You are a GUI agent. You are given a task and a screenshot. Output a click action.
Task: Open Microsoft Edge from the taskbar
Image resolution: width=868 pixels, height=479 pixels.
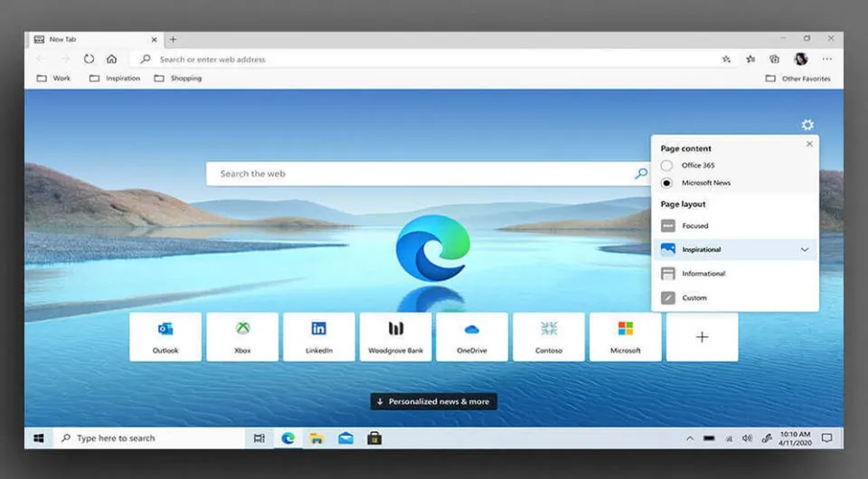[288, 438]
